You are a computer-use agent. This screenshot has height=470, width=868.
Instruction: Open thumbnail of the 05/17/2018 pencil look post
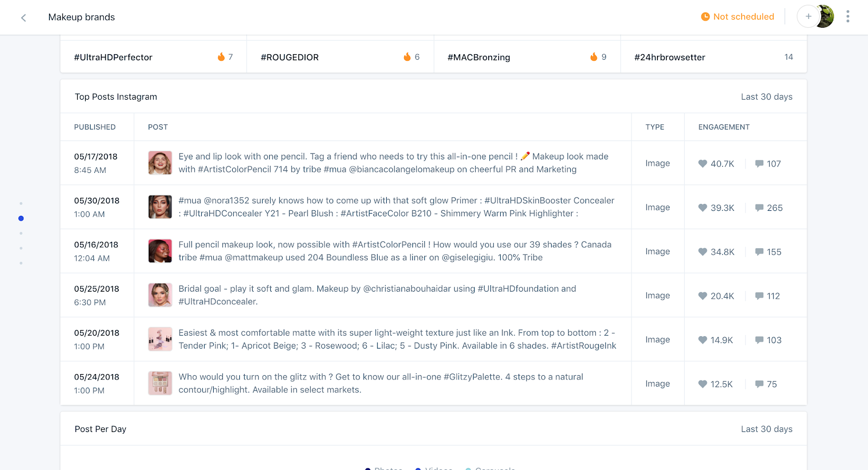coord(160,163)
